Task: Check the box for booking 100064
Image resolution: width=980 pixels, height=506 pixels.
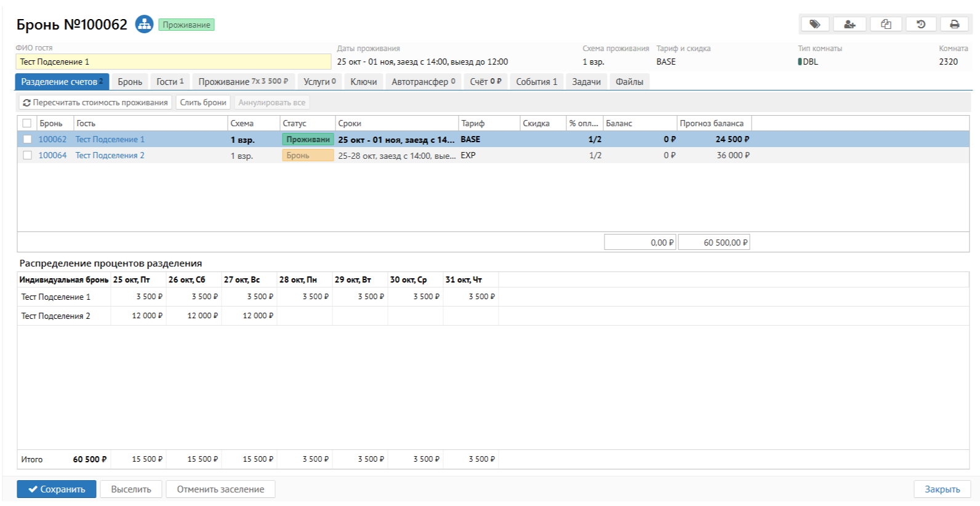Action: tap(27, 156)
